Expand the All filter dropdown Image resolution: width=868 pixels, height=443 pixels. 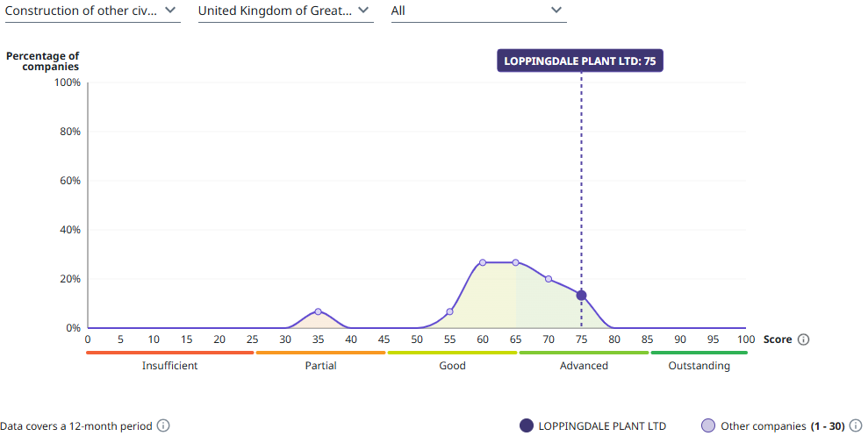pyautogui.click(x=479, y=11)
